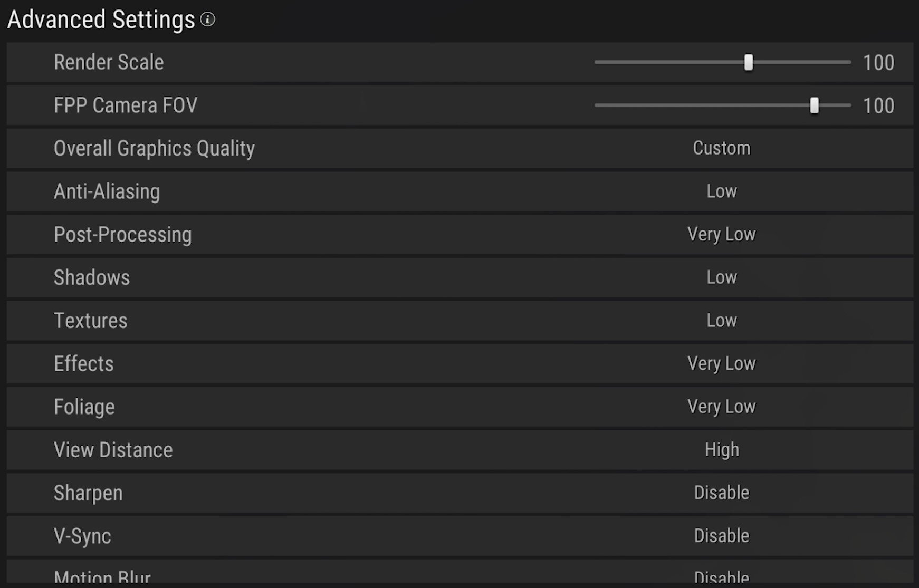The width and height of the screenshot is (919, 588).
Task: Select the Render Scale row label
Action: click(109, 62)
